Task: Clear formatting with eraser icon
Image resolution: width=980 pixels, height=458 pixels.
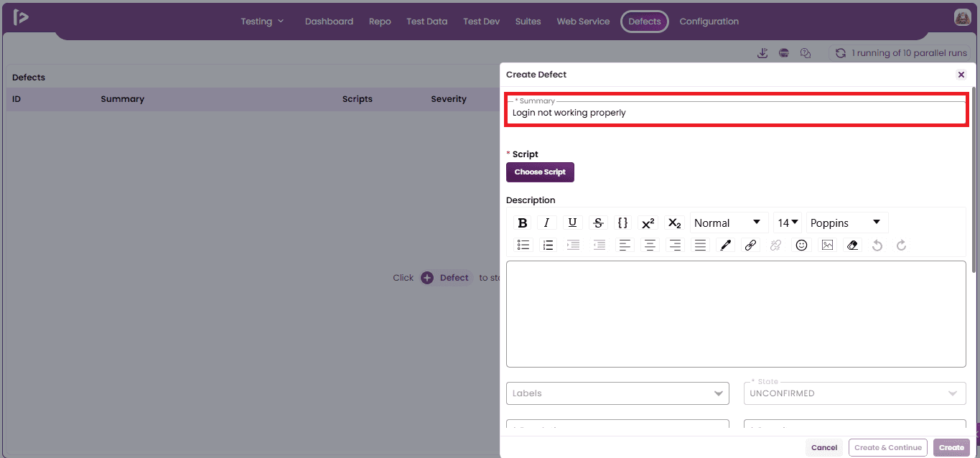Action: click(x=852, y=246)
